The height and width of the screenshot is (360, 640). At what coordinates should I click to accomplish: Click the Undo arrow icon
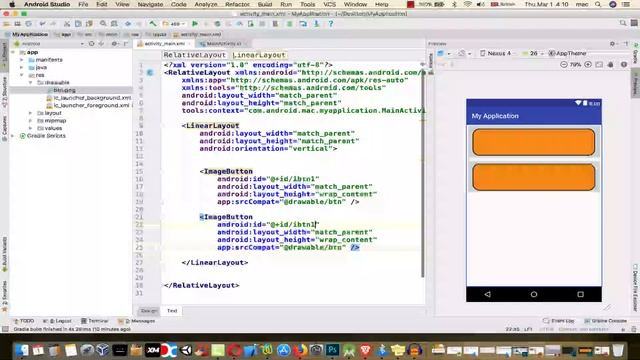coord(42,24)
